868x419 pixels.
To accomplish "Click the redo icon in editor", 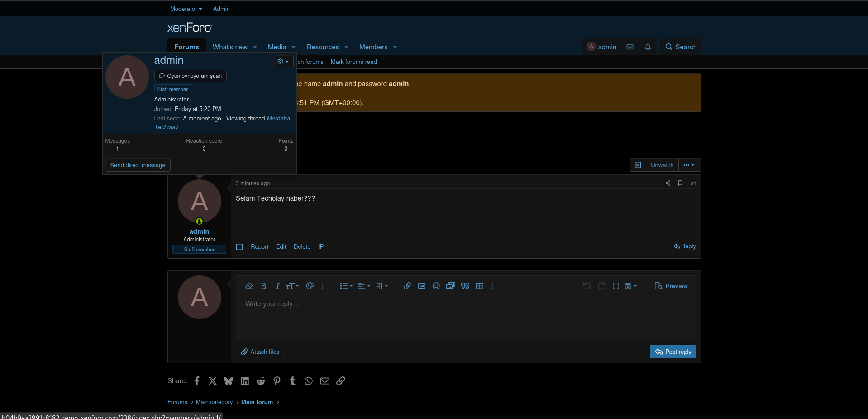I will 601,286.
